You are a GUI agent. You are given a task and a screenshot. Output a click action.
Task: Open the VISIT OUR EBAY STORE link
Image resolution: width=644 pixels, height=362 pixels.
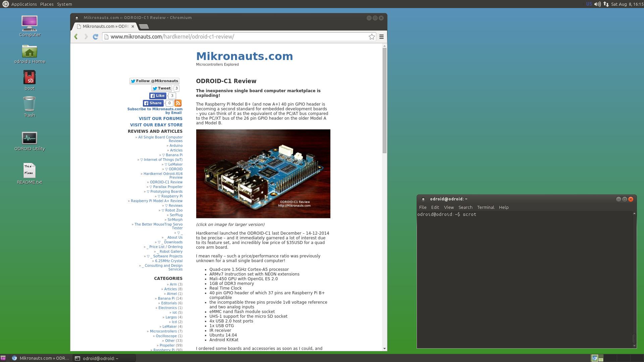[x=156, y=125]
